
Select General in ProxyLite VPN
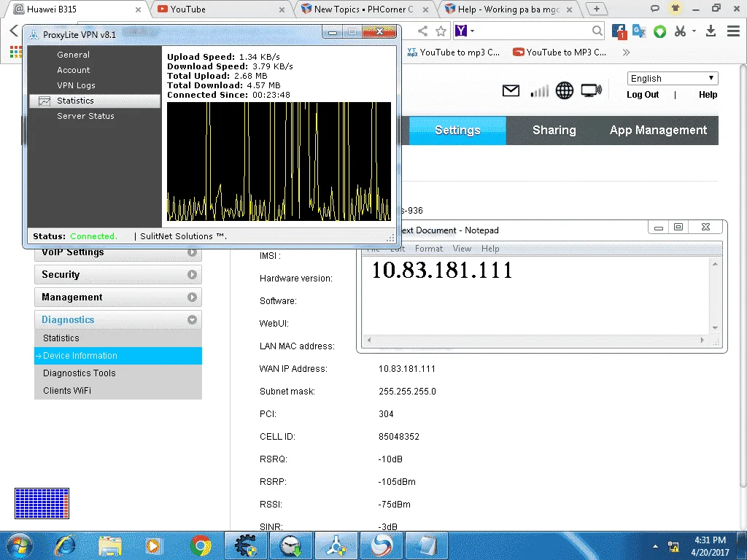coord(74,55)
